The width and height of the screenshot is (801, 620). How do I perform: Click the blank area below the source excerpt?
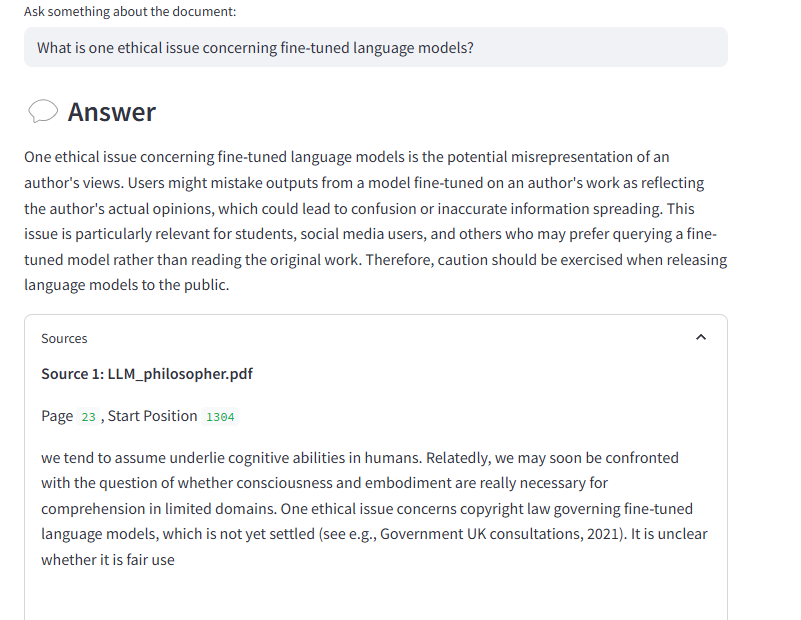pyautogui.click(x=375, y=597)
